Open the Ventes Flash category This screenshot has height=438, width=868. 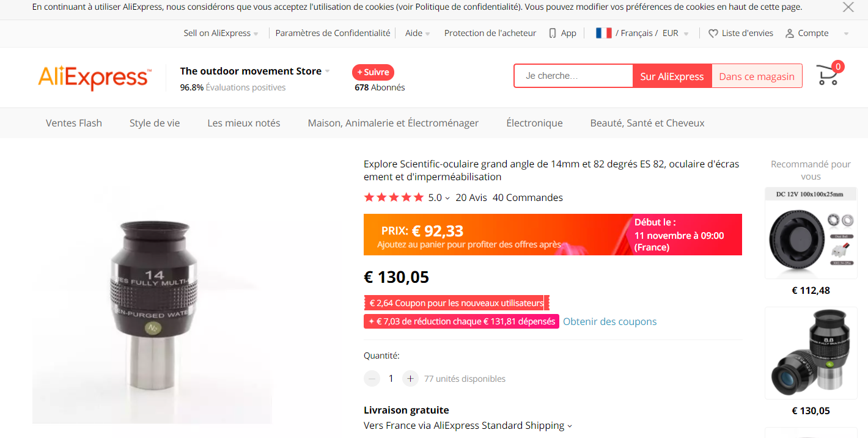click(x=74, y=123)
